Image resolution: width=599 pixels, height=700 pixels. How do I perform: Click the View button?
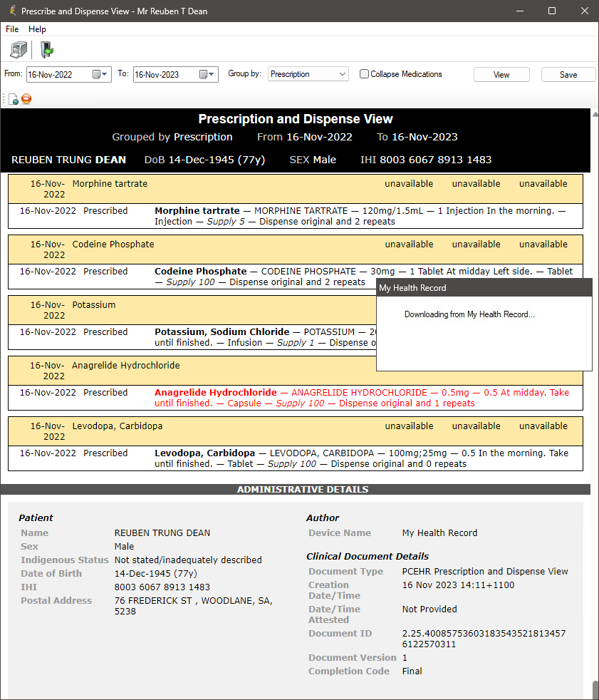click(501, 75)
